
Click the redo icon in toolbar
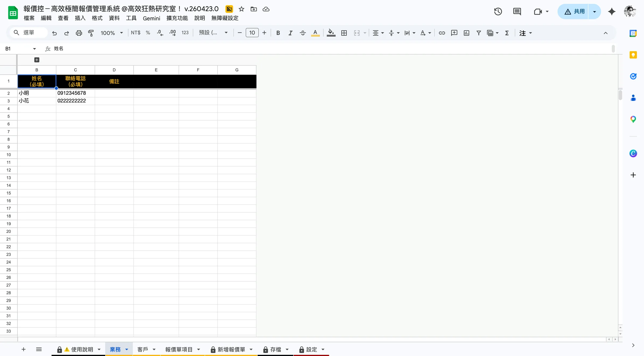pyautogui.click(x=67, y=33)
